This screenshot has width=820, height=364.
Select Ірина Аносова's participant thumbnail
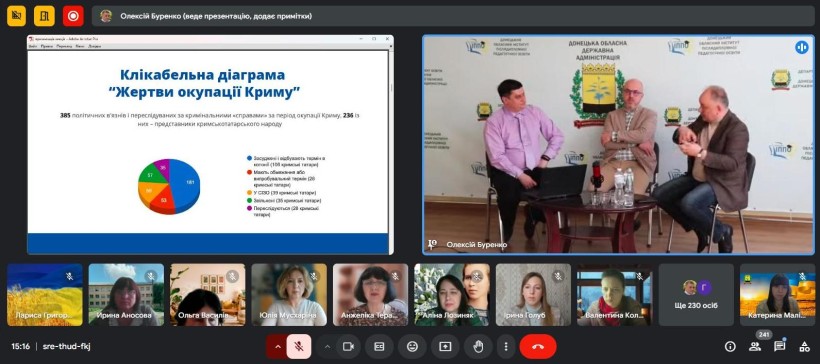click(126, 295)
